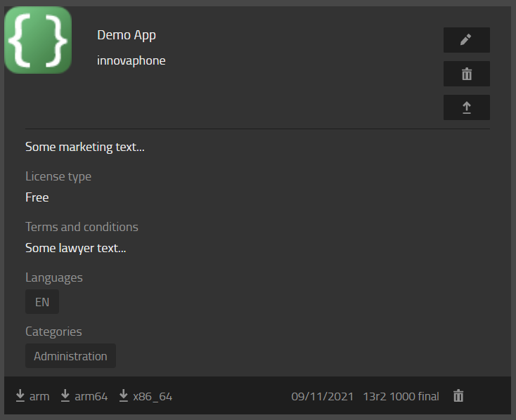The height and width of the screenshot is (420, 516).
Task: Download the arm64 build
Action: (x=84, y=396)
